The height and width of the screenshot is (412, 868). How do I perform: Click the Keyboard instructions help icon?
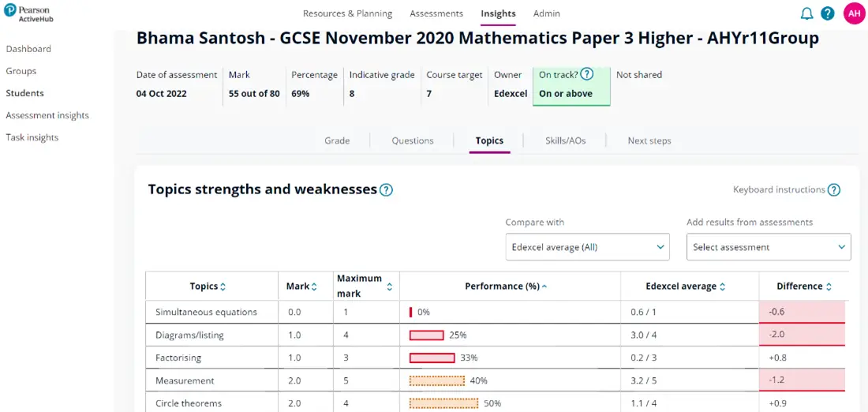pyautogui.click(x=834, y=189)
